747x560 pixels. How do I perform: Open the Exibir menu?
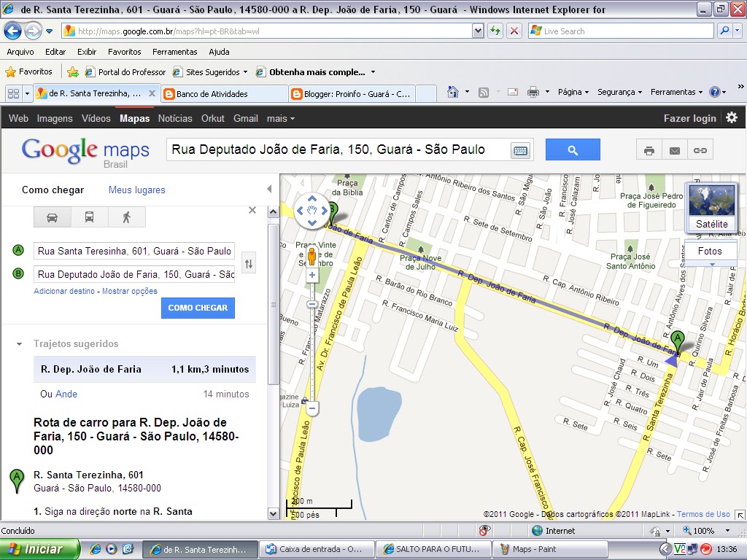87,52
